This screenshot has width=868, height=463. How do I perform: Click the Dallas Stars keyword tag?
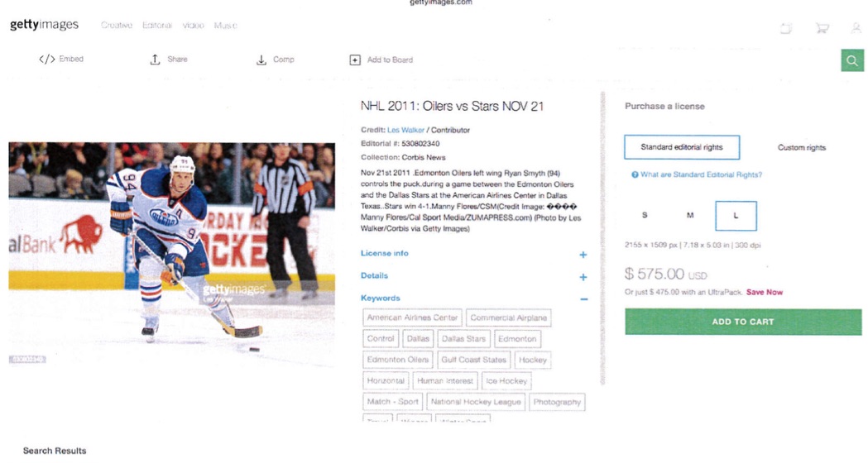click(x=463, y=339)
